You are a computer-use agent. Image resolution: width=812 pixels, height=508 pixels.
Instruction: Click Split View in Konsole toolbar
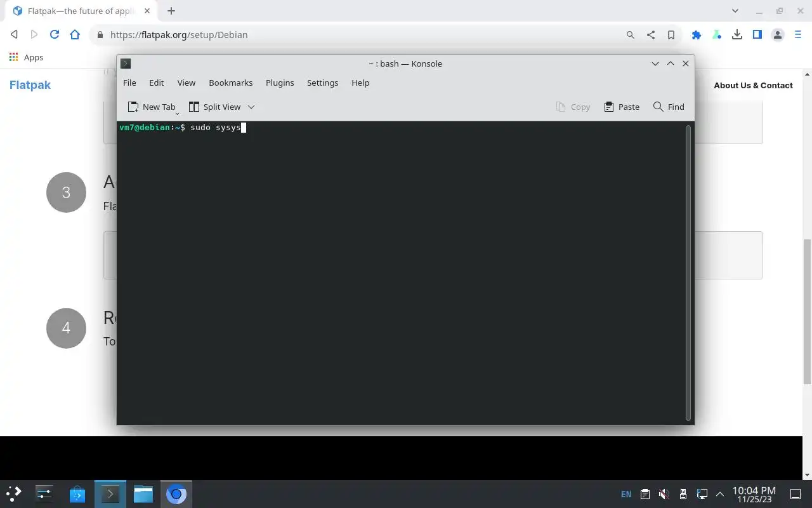pos(214,107)
